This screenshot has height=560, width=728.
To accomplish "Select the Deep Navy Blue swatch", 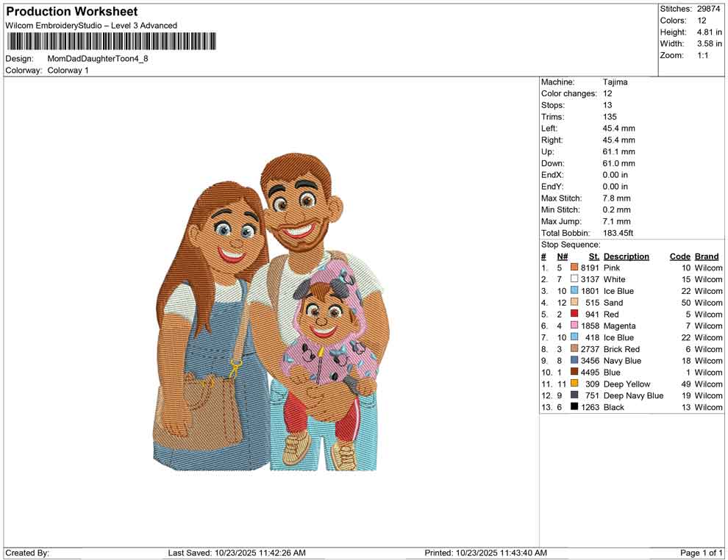I will tap(573, 395).
